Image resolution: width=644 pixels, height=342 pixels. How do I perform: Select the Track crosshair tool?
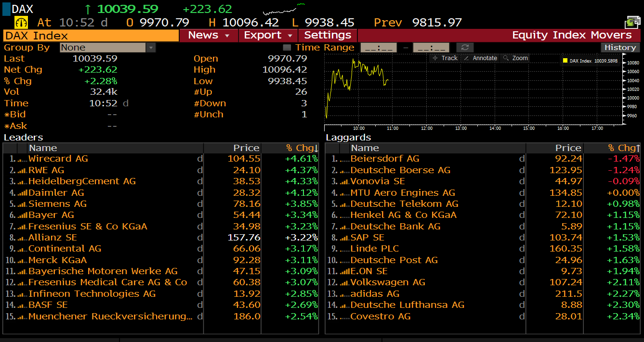click(445, 58)
